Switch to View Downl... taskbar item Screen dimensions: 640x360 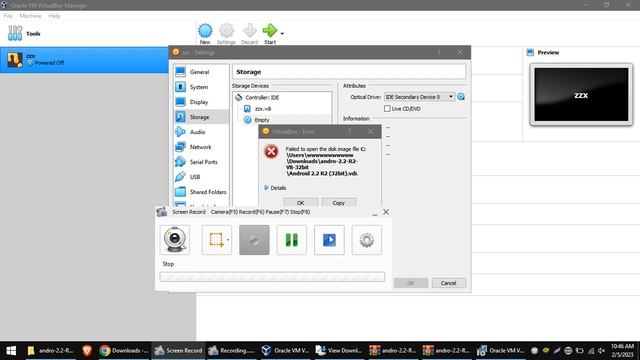[339, 351]
